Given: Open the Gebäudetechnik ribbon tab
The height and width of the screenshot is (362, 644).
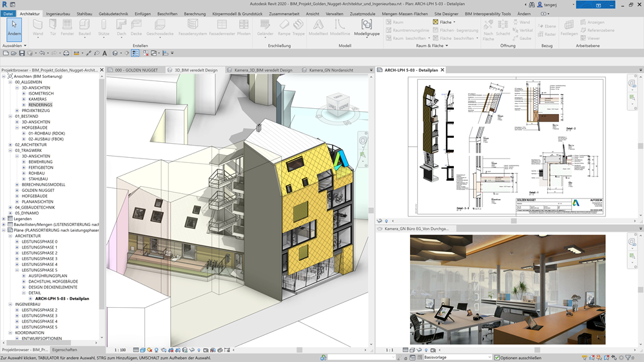Looking at the screenshot, I should click(113, 14).
